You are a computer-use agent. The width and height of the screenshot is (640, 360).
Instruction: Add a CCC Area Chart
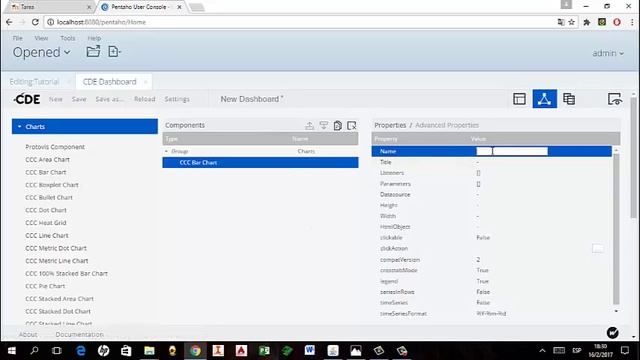coord(47,160)
